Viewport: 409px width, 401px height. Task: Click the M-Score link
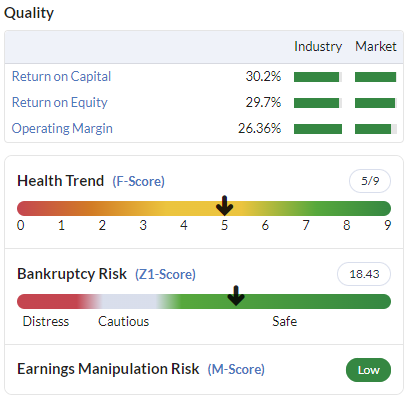click(x=236, y=369)
